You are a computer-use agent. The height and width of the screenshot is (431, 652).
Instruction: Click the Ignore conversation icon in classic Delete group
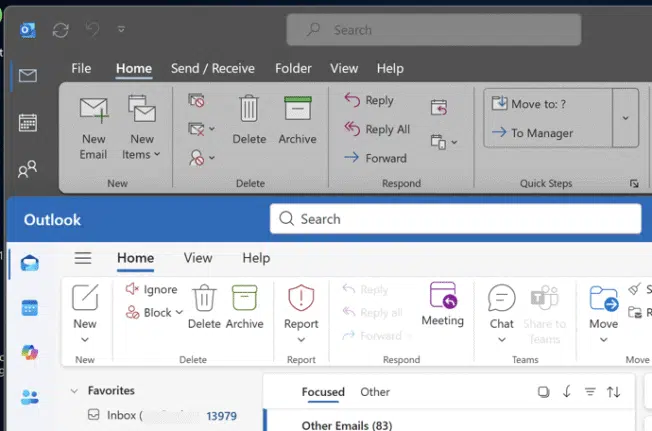197,101
